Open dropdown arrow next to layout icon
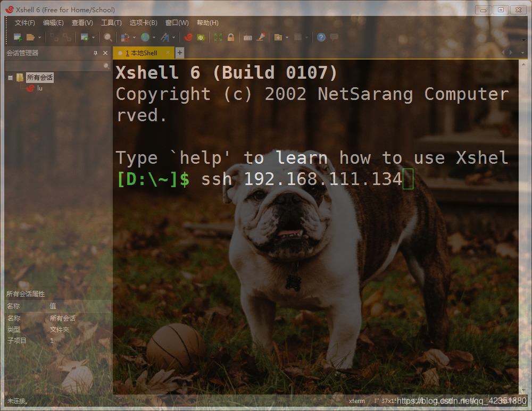Image resolution: width=532 pixels, height=411 pixels. point(307,38)
